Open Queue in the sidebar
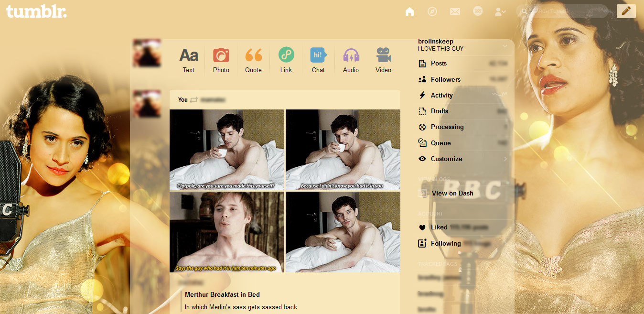Image resolution: width=644 pixels, height=314 pixels. pyautogui.click(x=463, y=143)
